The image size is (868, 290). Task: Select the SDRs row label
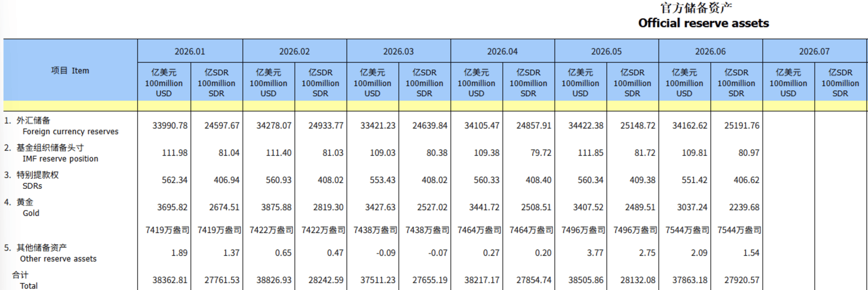[x=32, y=186]
